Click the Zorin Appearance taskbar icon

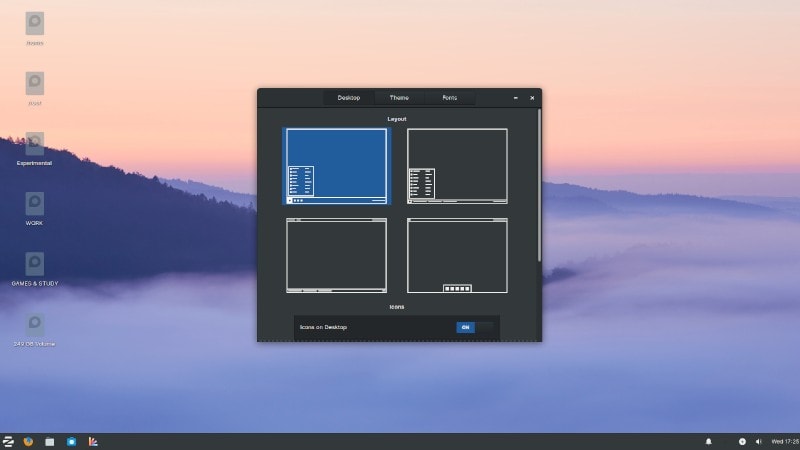(x=93, y=441)
